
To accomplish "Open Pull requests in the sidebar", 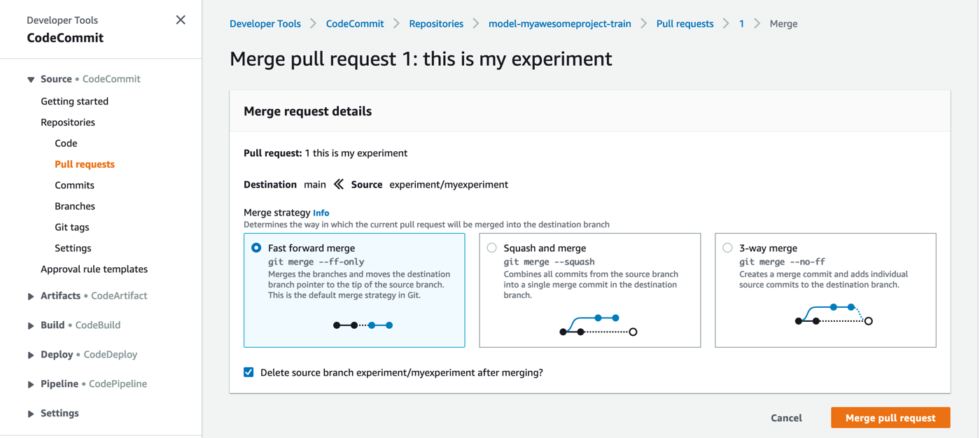I will [85, 164].
